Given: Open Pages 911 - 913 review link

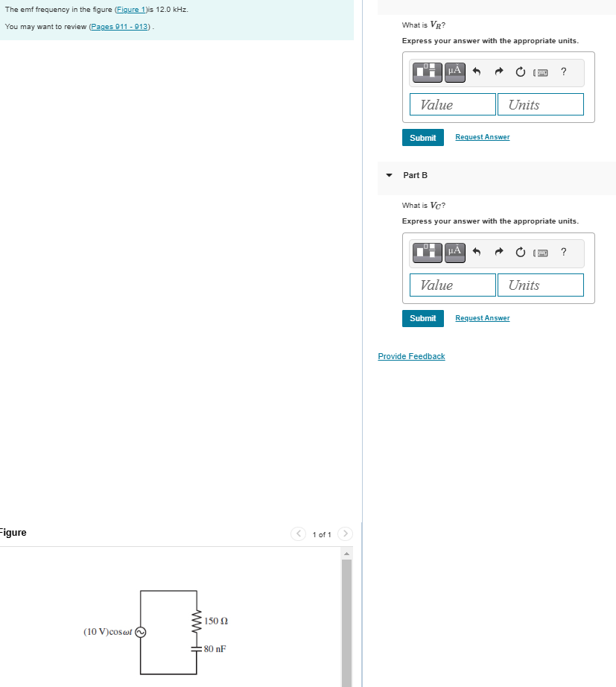Looking at the screenshot, I should [x=119, y=27].
